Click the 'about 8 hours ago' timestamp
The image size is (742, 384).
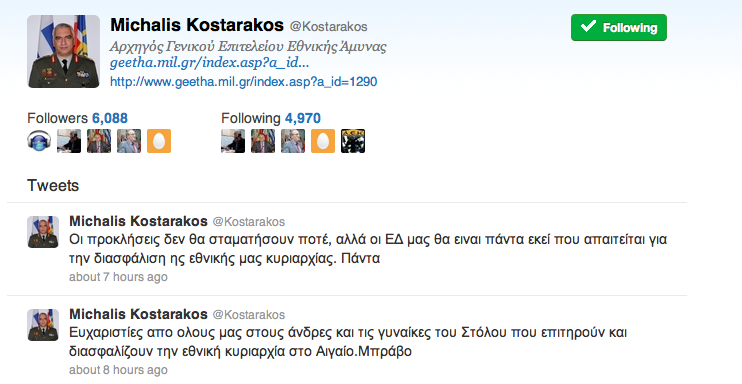pos(118,370)
